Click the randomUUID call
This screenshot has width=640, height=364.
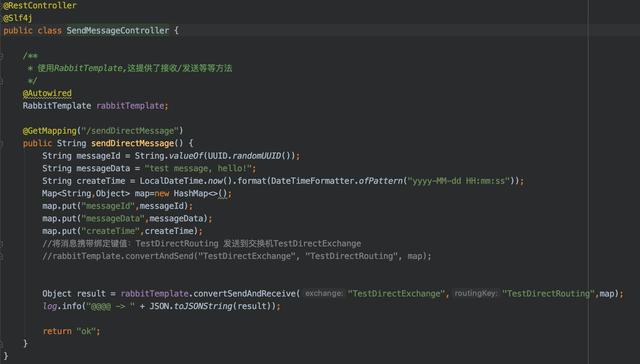point(257,156)
